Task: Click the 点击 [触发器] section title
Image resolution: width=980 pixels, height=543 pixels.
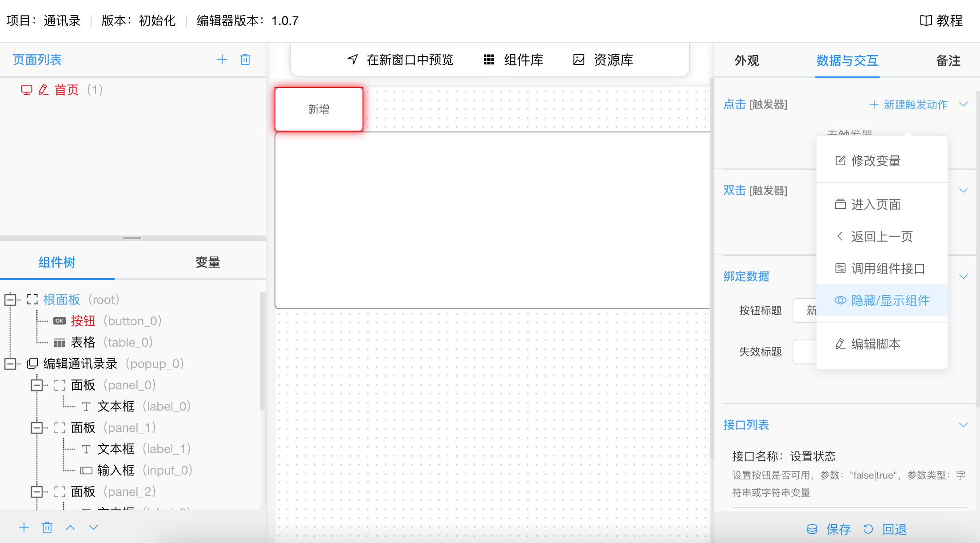Action: pyautogui.click(x=755, y=104)
